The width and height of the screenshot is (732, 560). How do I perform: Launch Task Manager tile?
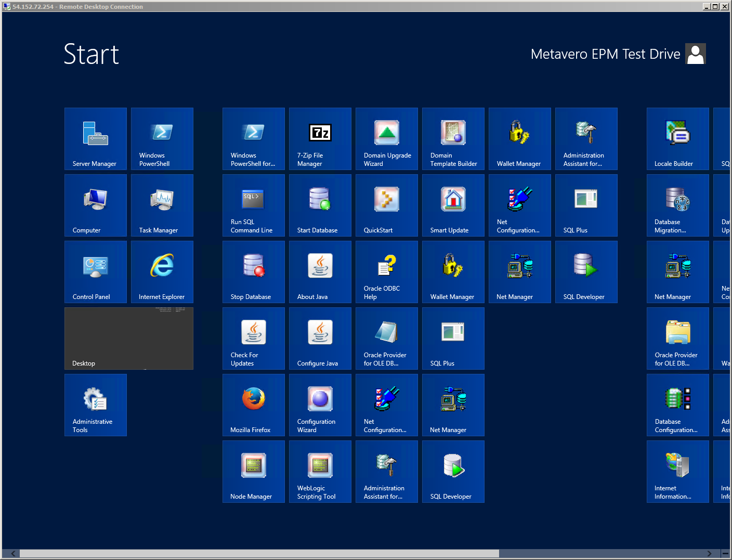coord(162,205)
